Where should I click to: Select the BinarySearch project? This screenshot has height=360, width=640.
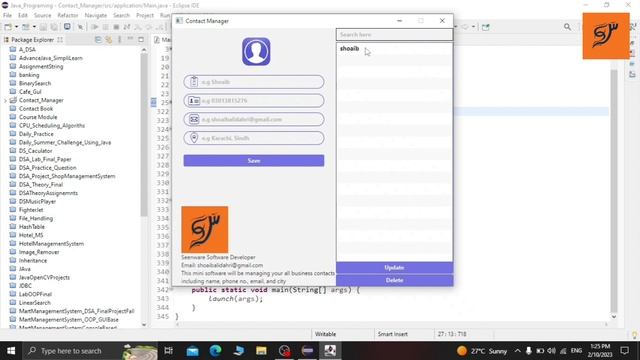click(x=35, y=83)
